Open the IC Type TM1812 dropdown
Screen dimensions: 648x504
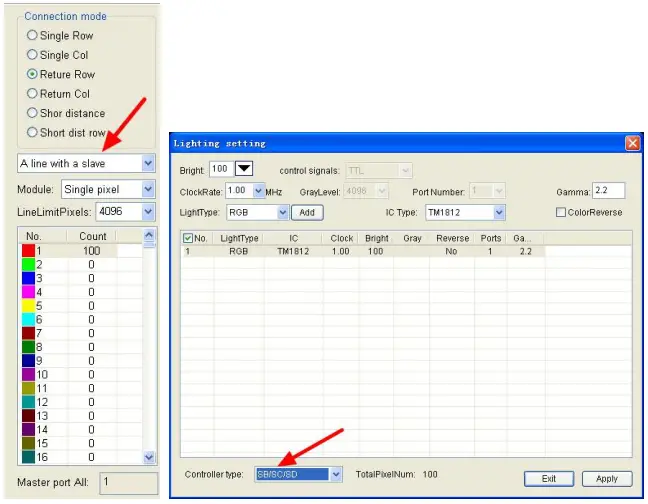point(499,213)
